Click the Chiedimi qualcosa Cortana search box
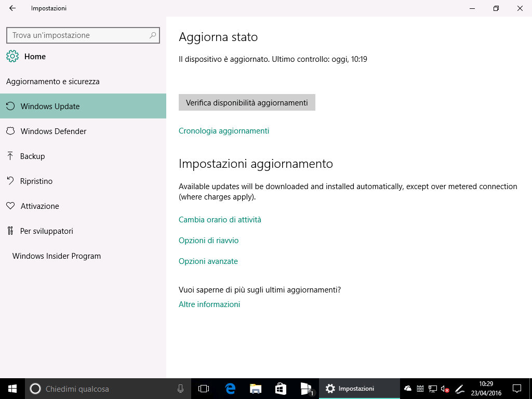The width and height of the screenshot is (532, 399). coord(108,389)
